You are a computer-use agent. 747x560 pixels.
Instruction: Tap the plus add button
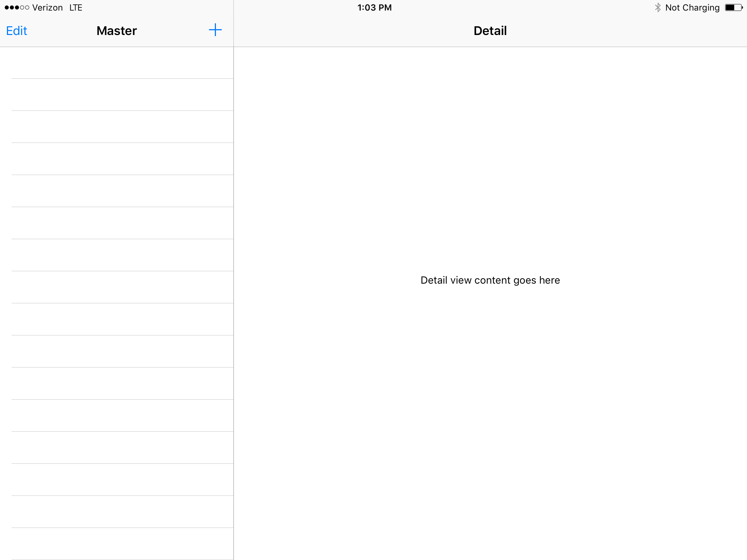pyautogui.click(x=215, y=30)
